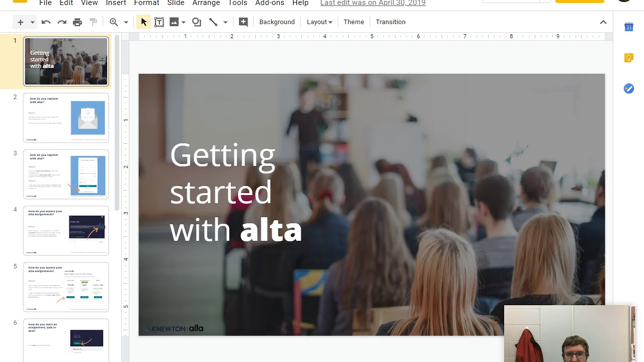Open the Help menu

tap(300, 3)
